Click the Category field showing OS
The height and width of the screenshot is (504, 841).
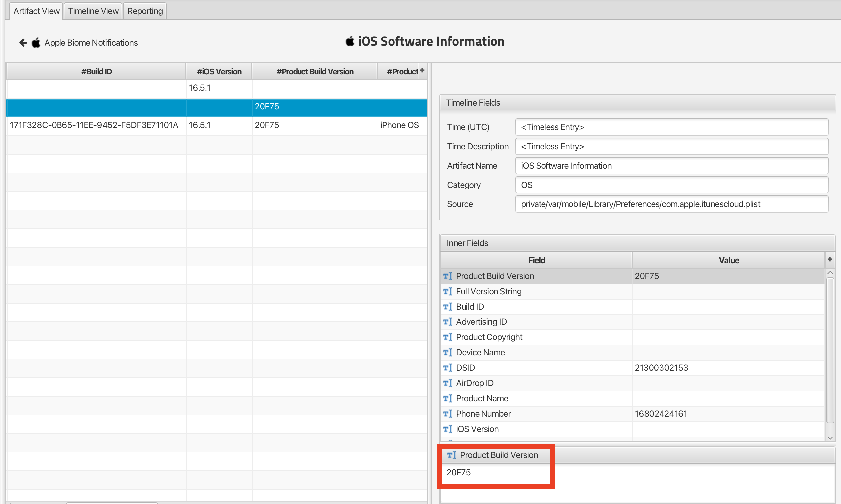point(671,185)
